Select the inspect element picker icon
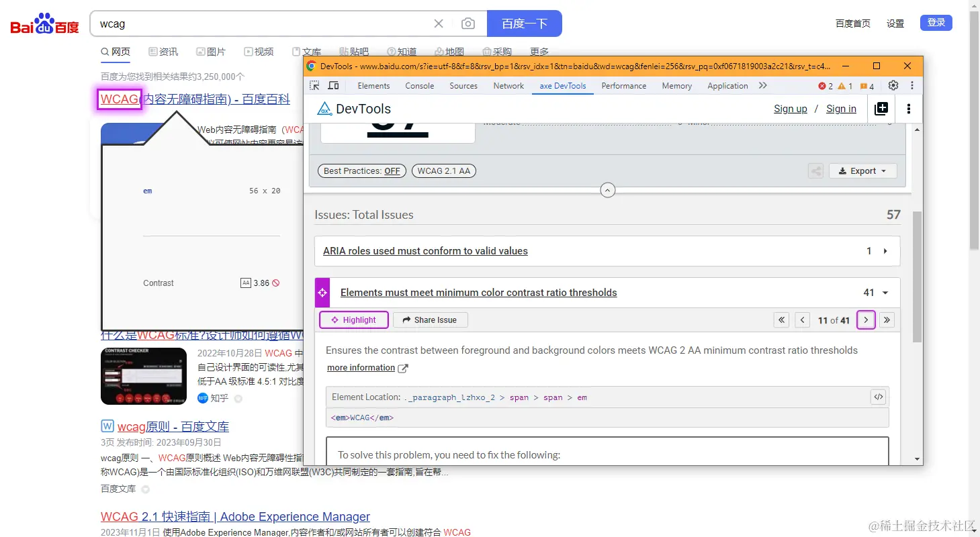980x537 pixels. coord(314,86)
